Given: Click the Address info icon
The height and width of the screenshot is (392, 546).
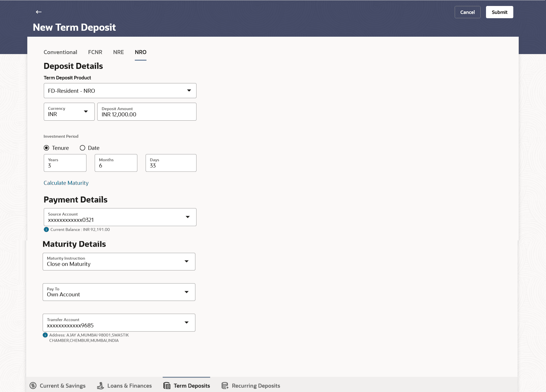Looking at the screenshot, I should [45, 335].
